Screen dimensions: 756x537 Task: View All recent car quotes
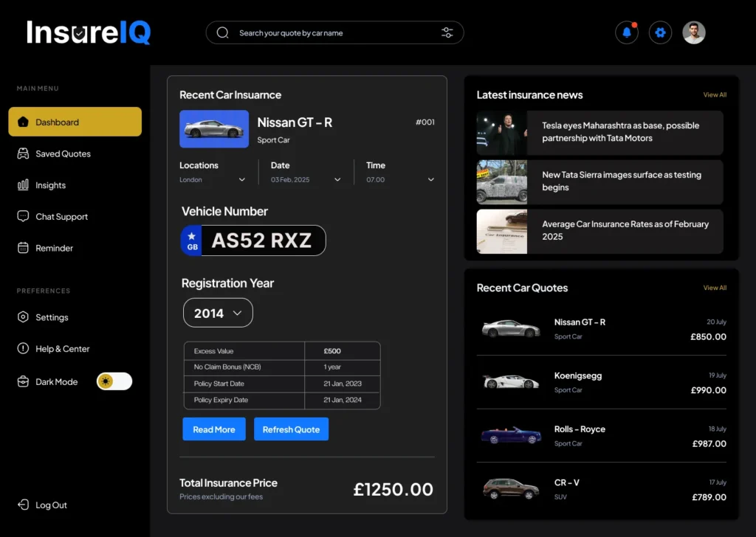(x=715, y=288)
